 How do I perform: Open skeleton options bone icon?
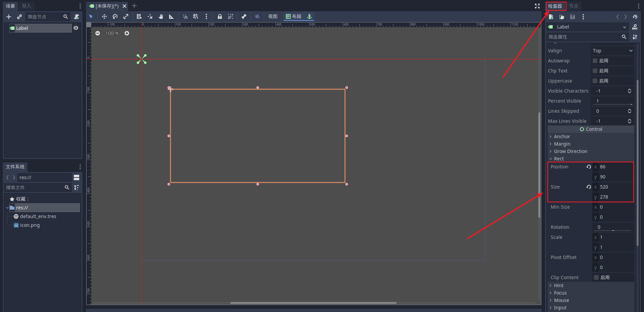[244, 16]
